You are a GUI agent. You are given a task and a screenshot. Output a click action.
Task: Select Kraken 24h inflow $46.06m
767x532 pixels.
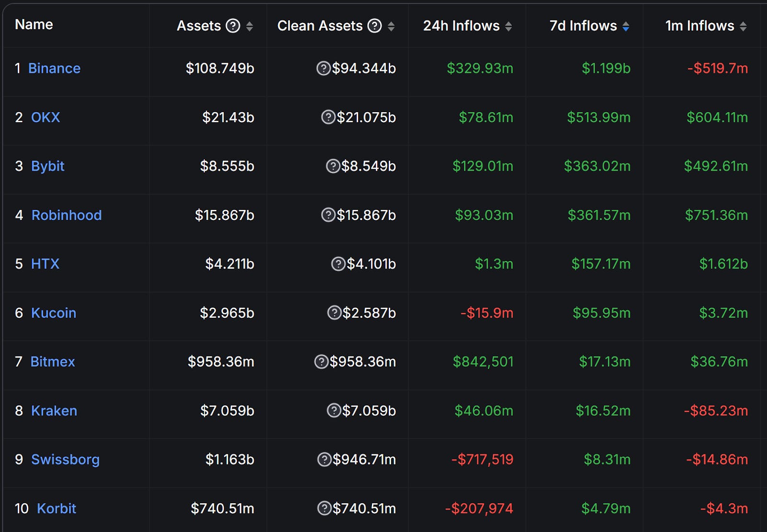coord(484,410)
